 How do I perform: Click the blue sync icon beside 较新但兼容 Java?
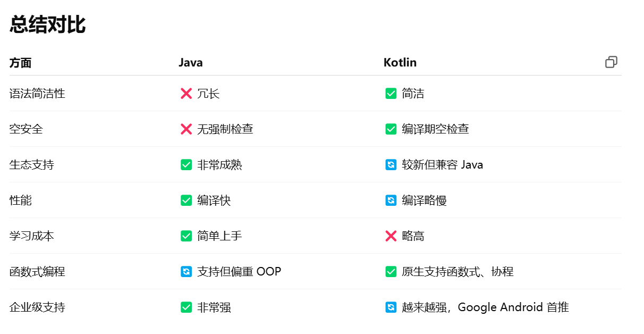(391, 165)
